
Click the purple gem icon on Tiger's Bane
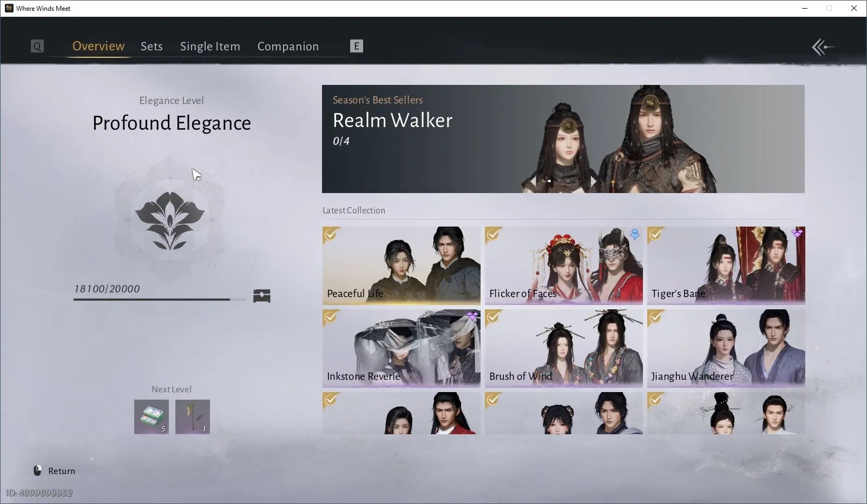click(797, 234)
